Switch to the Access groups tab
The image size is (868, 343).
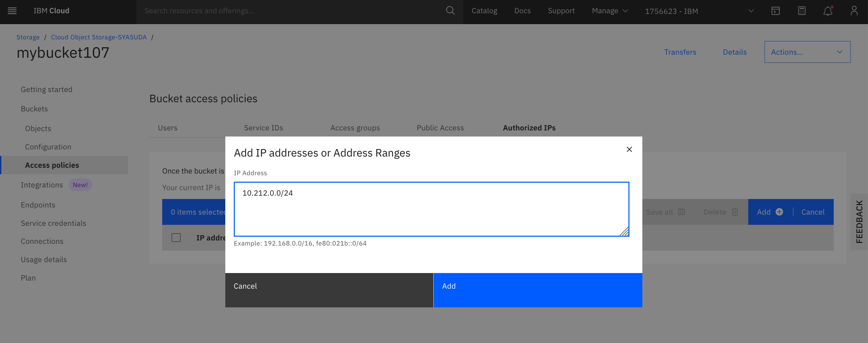tap(355, 128)
